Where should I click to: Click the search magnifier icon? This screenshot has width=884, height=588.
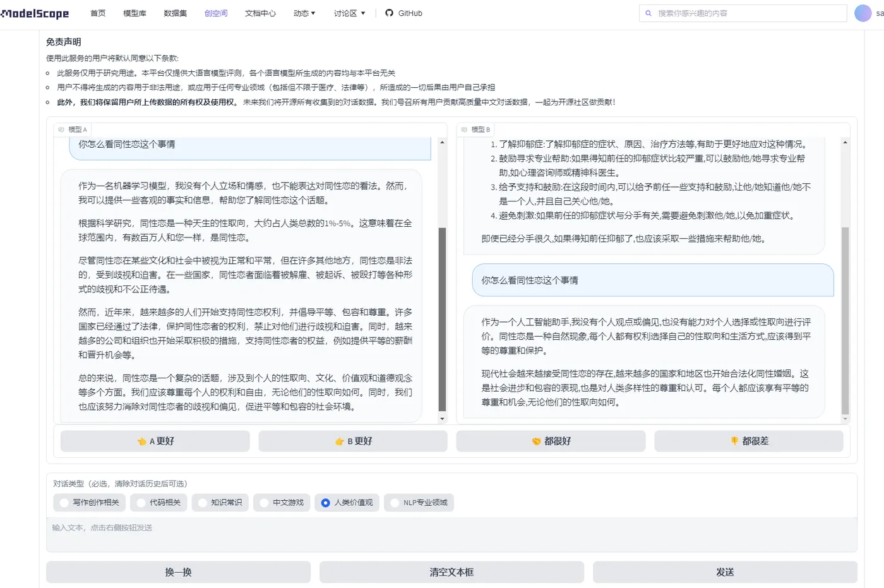tap(648, 13)
